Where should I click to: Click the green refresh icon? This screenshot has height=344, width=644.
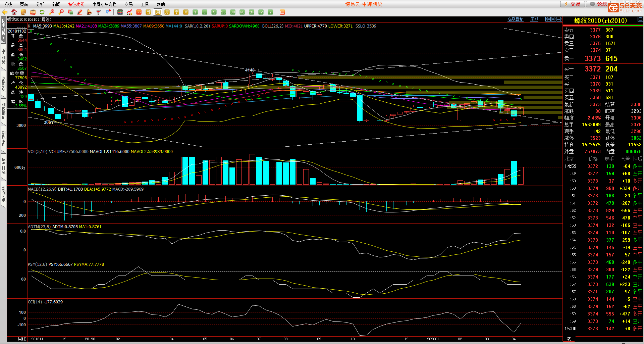click(42, 12)
